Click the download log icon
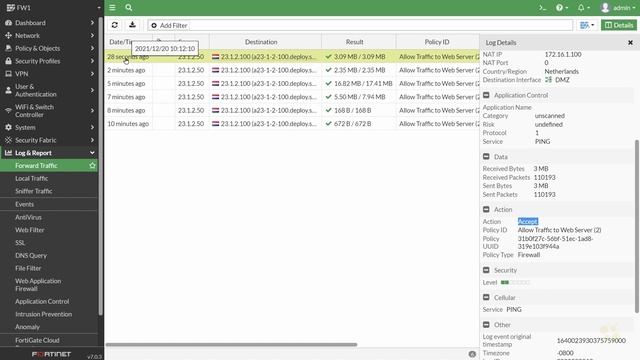 pyautogui.click(x=132, y=25)
